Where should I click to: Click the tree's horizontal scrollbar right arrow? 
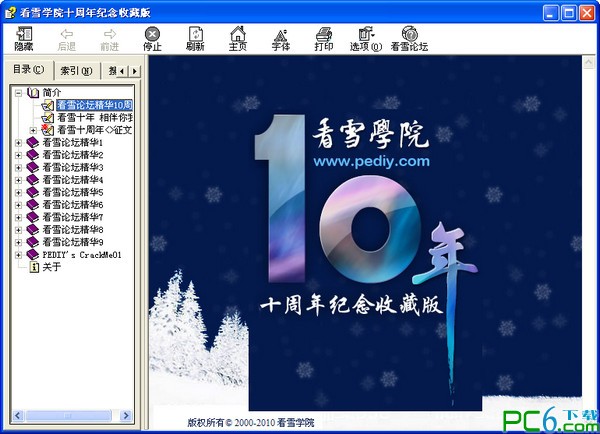(x=126, y=416)
